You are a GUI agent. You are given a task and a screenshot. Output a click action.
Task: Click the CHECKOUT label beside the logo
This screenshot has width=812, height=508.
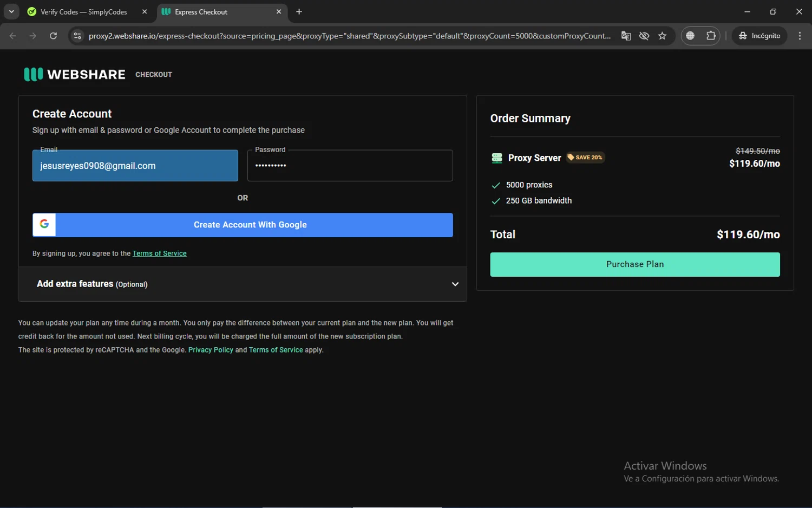click(154, 75)
